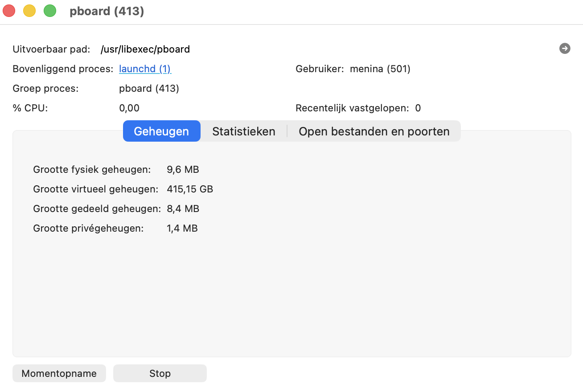Image resolution: width=583 pixels, height=392 pixels.
Task: Select the Uitvoerbaar pad value text
Action: (145, 49)
